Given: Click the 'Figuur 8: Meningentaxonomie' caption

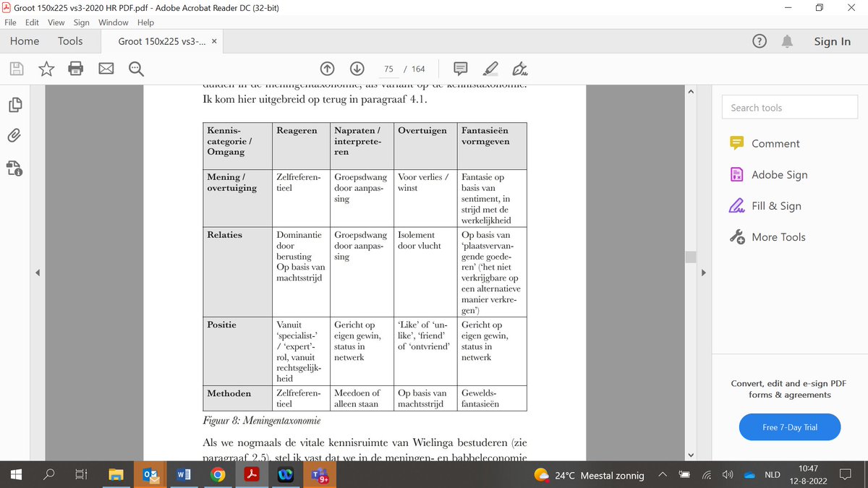Looking at the screenshot, I should (262, 420).
